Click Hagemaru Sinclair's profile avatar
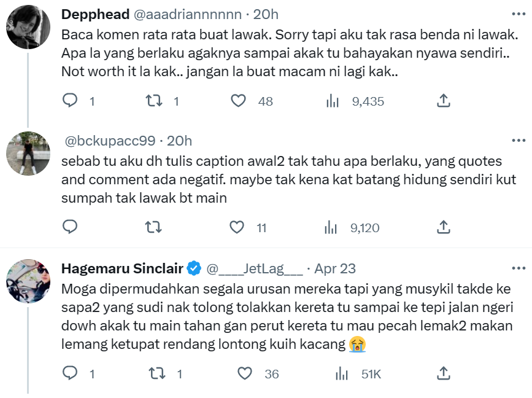Image resolution: width=532 pixels, height=398 pixels. click(28, 281)
